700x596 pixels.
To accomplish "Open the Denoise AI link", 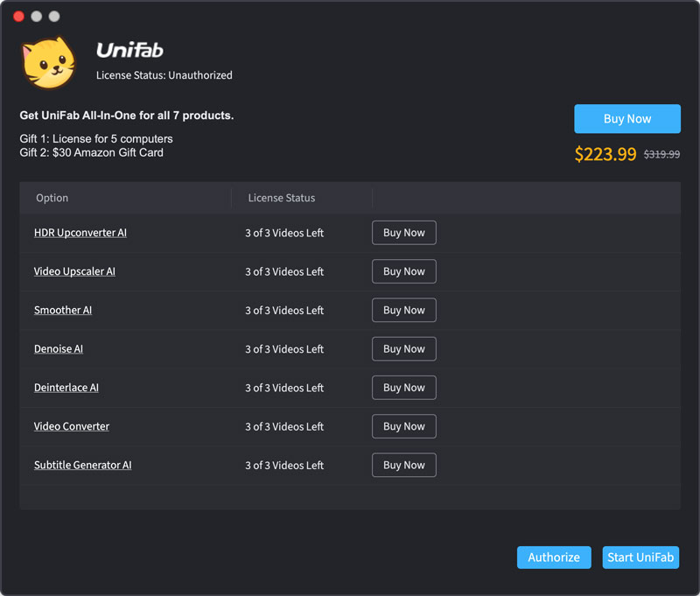I will (59, 348).
